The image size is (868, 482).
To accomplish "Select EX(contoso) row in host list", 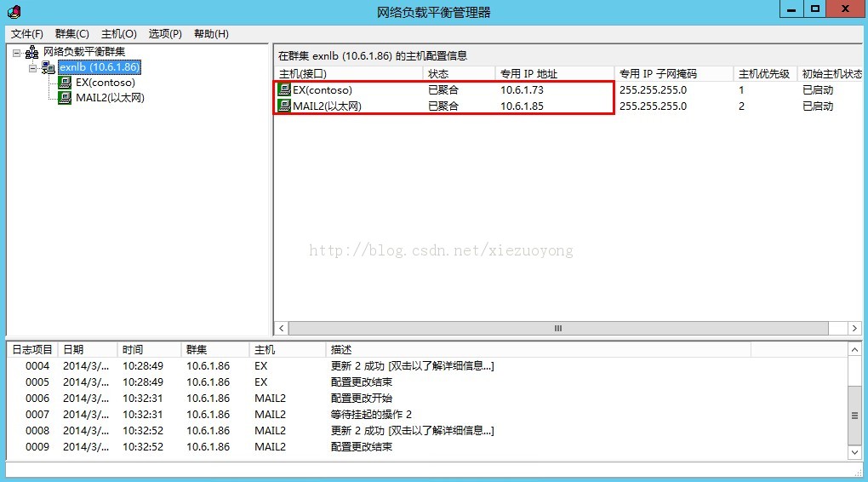I will (x=568, y=89).
